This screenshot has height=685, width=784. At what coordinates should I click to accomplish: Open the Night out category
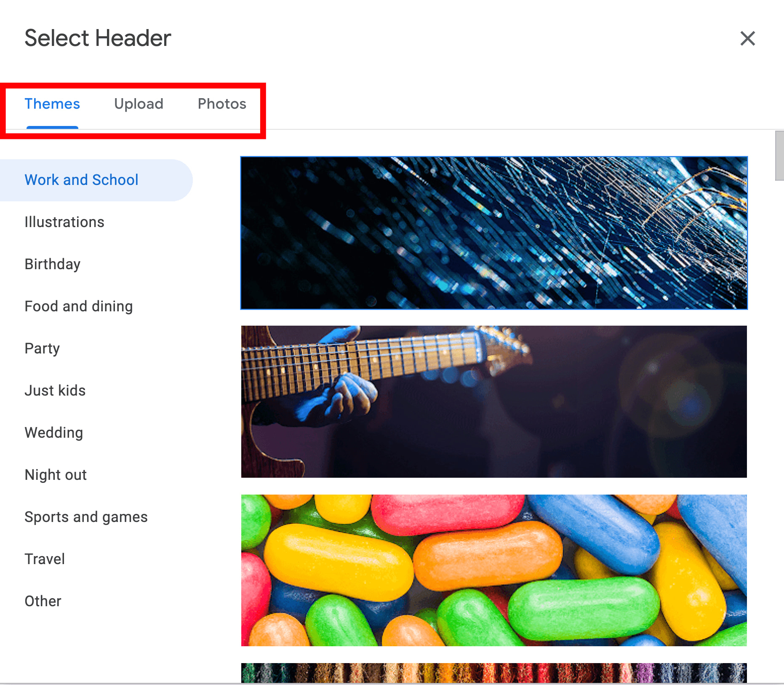(x=56, y=474)
